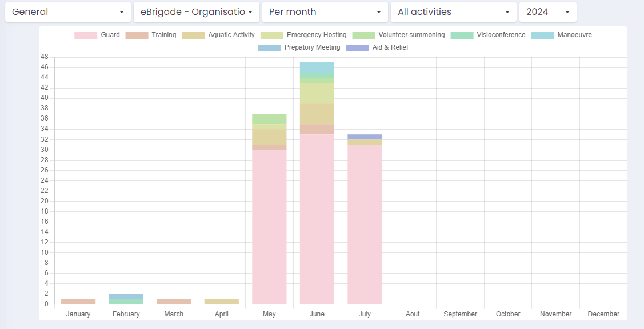Screen dimensions: 644x329
Task: Click the March Training bar
Action: coord(174,302)
